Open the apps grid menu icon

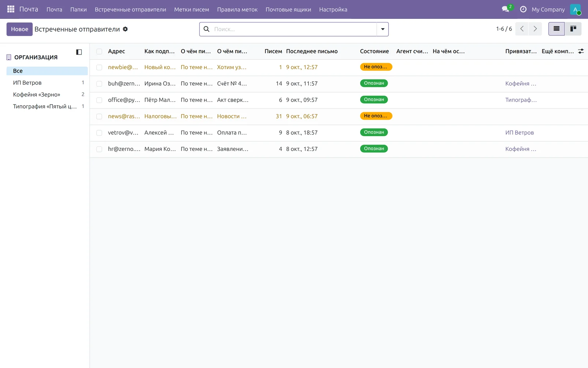point(11,9)
